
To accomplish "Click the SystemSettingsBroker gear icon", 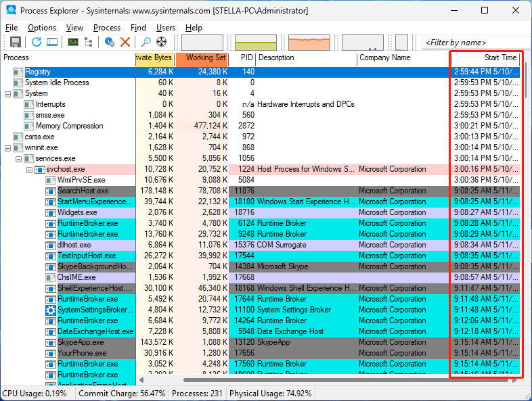I will point(51,310).
